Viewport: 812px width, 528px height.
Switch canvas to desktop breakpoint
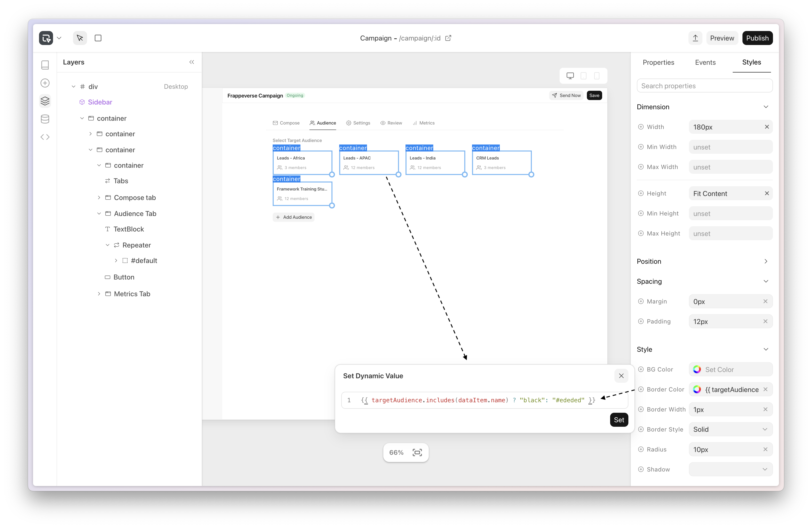click(570, 76)
